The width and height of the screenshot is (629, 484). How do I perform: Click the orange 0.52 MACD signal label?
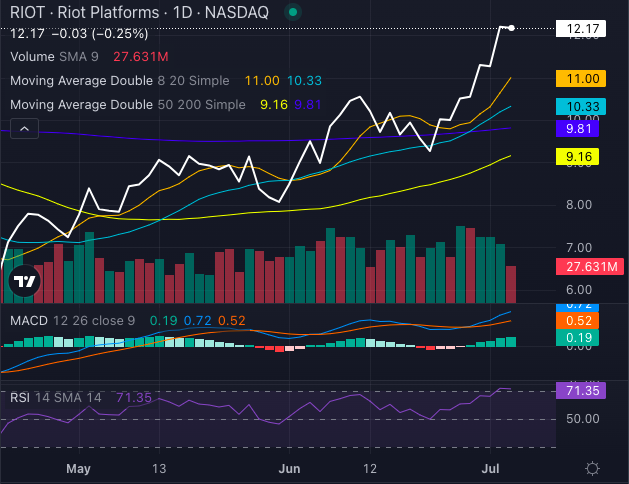(x=577, y=320)
